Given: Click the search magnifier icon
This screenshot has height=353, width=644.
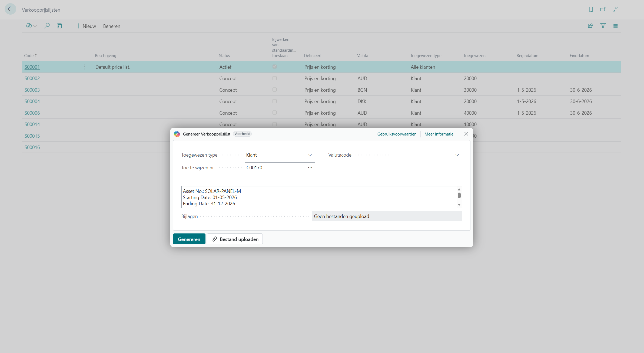Looking at the screenshot, I should pyautogui.click(x=47, y=26).
